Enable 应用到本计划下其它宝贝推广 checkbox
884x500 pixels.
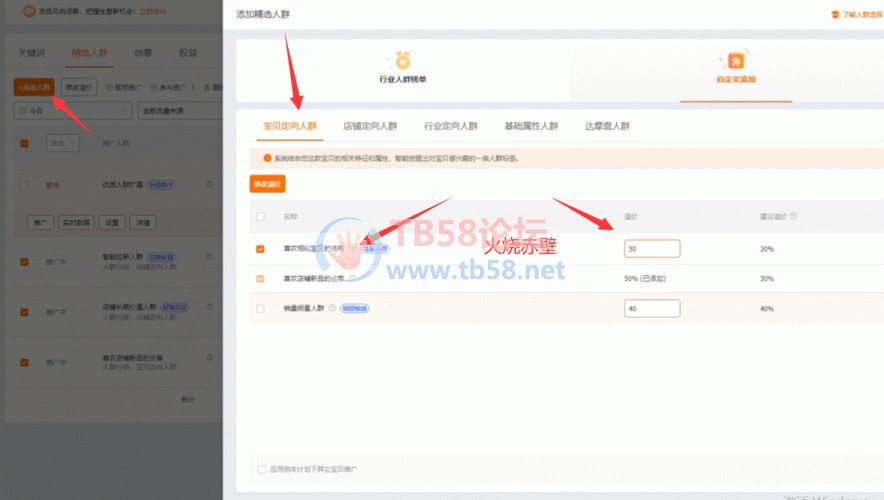pos(262,468)
